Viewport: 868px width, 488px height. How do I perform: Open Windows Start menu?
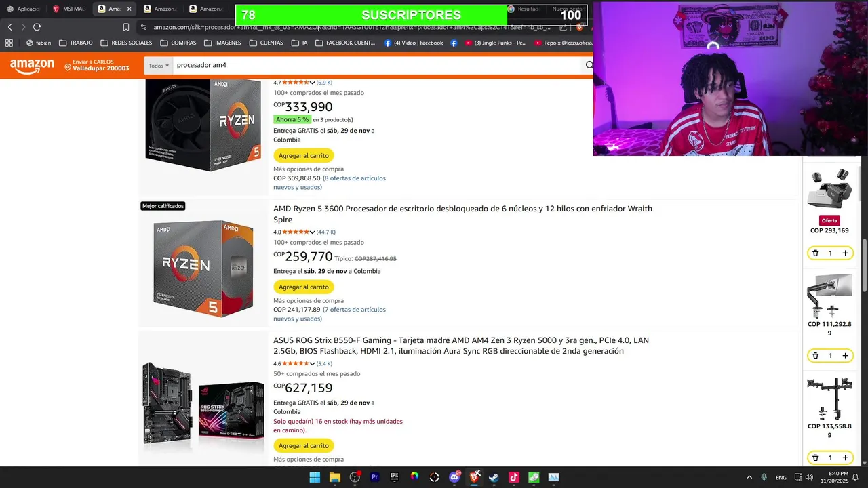315,477
